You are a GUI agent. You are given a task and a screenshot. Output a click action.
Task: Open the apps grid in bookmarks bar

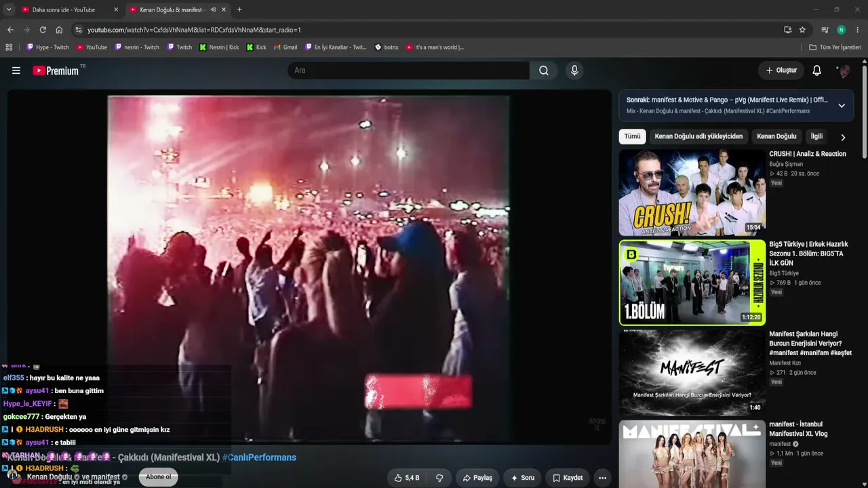(x=9, y=47)
